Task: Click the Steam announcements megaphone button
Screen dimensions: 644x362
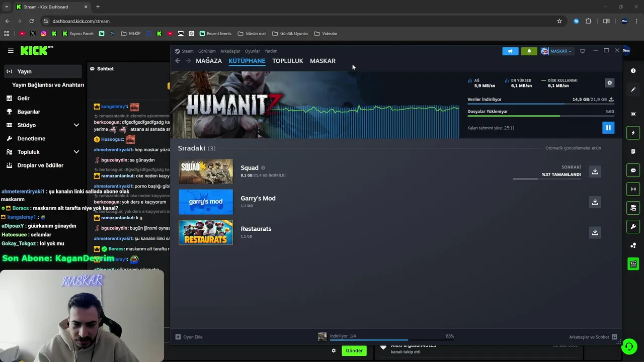Action: coord(510,51)
